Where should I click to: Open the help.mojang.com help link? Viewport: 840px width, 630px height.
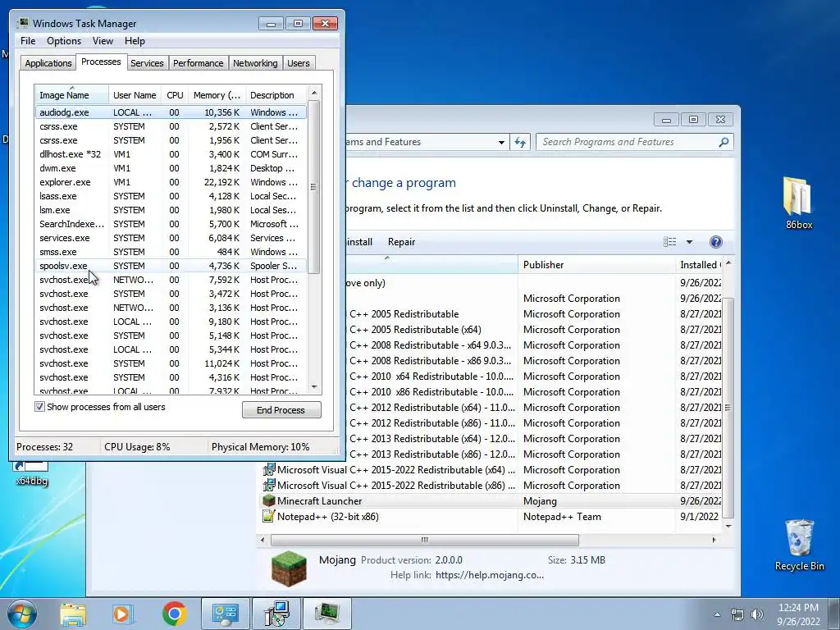(x=489, y=575)
